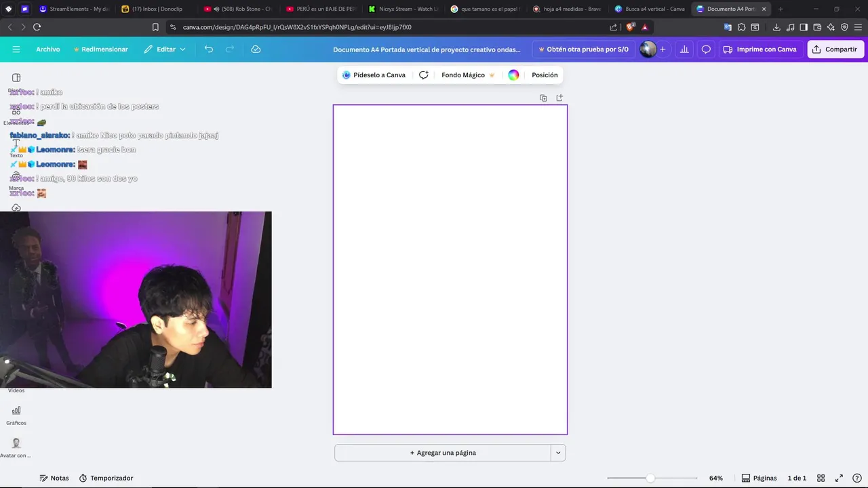Click Pídeselo a Canva assistant
The width and height of the screenshot is (868, 488).
[374, 75]
